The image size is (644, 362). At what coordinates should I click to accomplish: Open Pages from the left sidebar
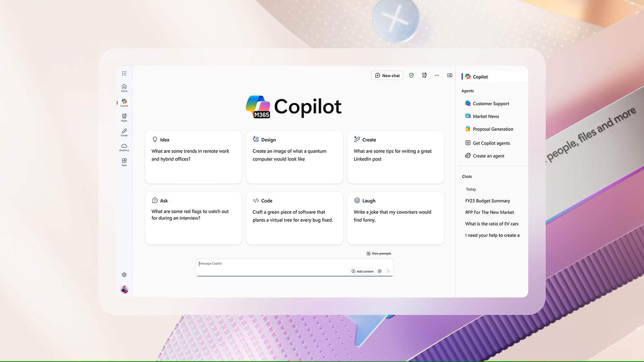pos(124,117)
